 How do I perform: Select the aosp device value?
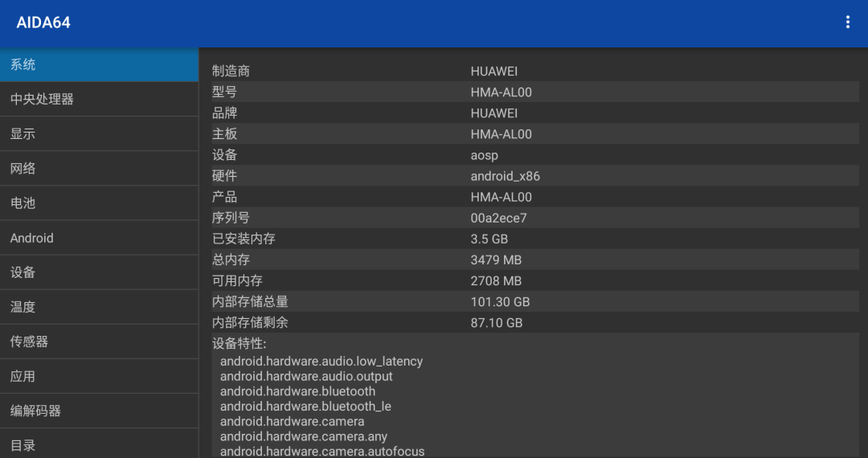coord(485,155)
